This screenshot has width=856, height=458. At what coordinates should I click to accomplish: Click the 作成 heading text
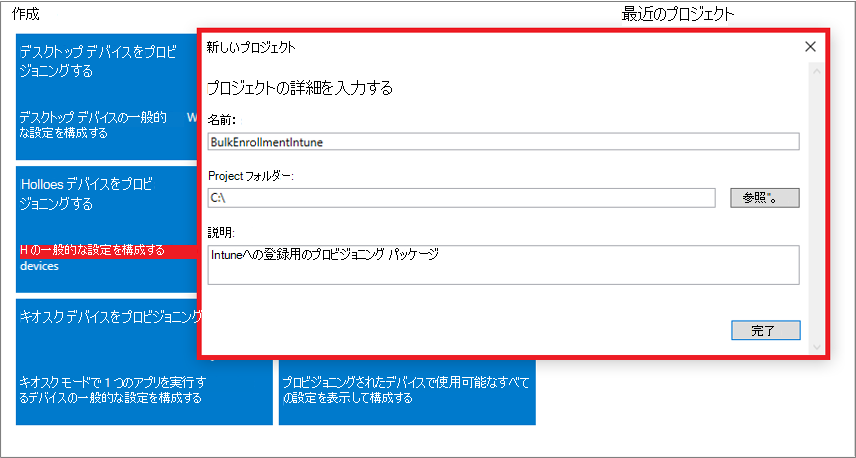(x=25, y=14)
